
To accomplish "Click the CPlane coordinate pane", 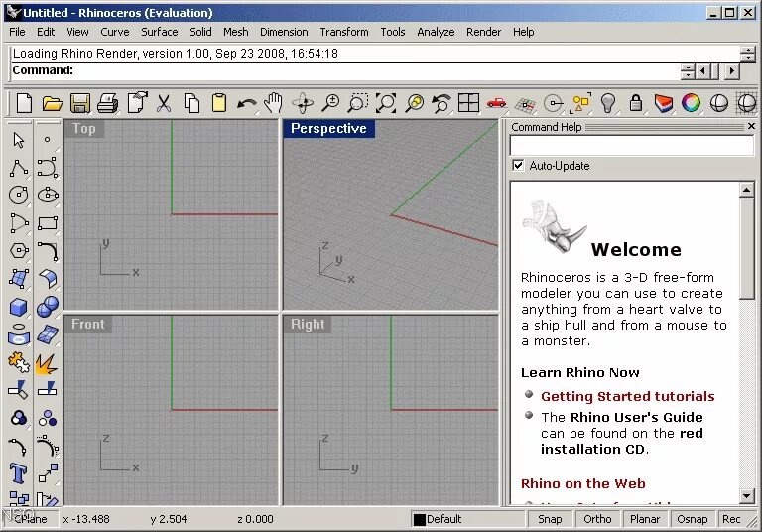I will (x=30, y=519).
